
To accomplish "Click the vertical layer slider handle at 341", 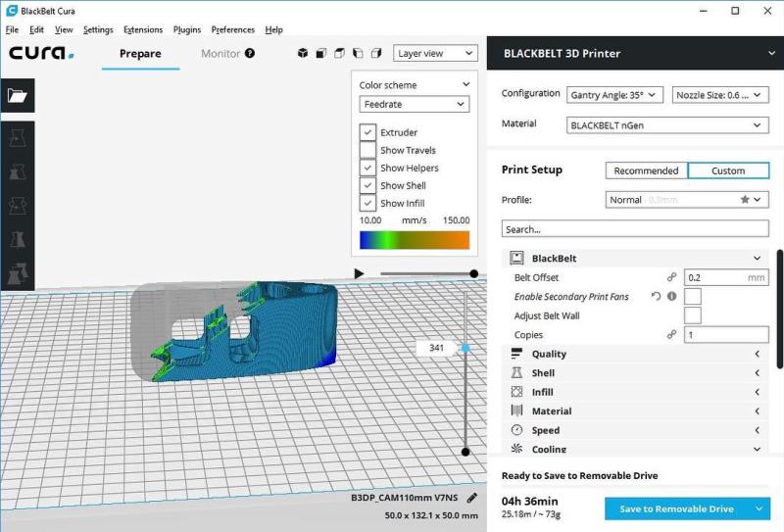I will pos(465,348).
